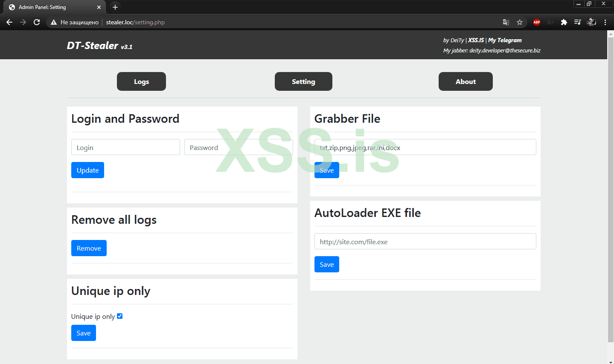Open the My Telegram link
Viewport: 614px width, 364px height.
[x=505, y=40]
